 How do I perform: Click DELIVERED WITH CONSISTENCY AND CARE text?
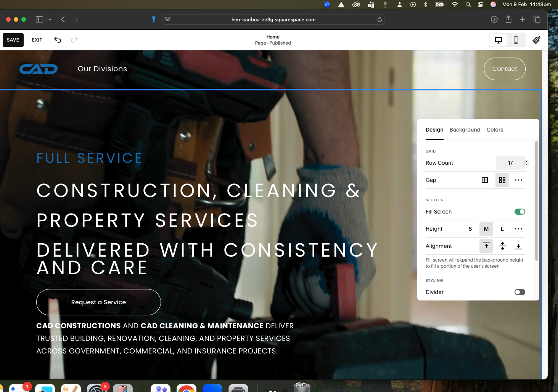207,259
